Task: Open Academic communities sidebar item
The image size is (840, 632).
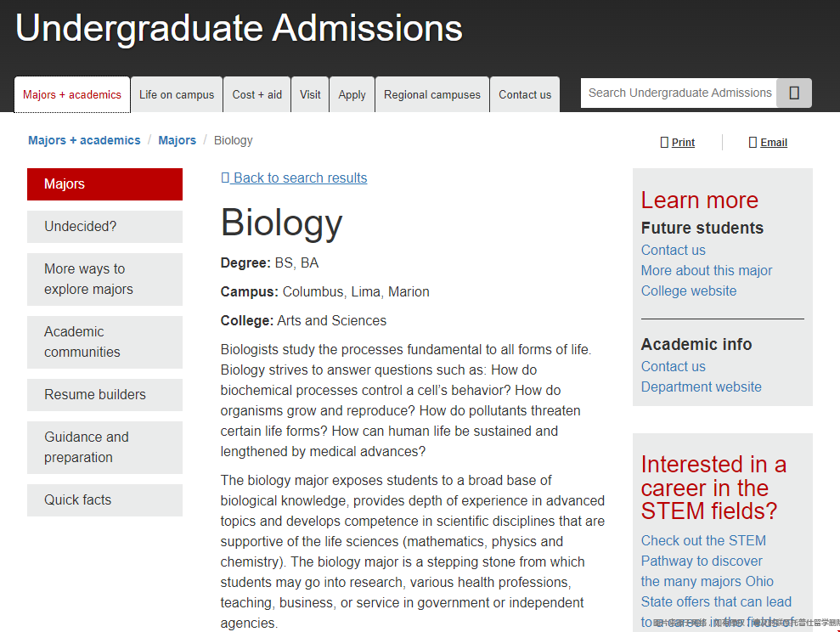Action: point(105,342)
